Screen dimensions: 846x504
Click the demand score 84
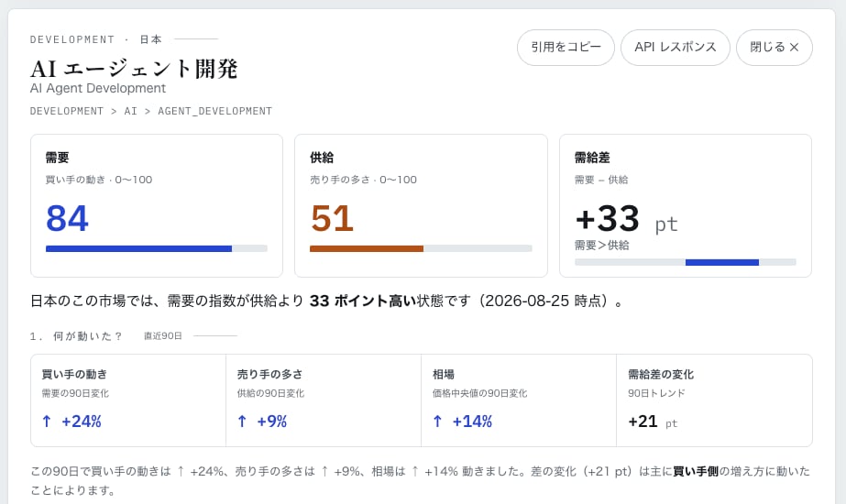67,218
